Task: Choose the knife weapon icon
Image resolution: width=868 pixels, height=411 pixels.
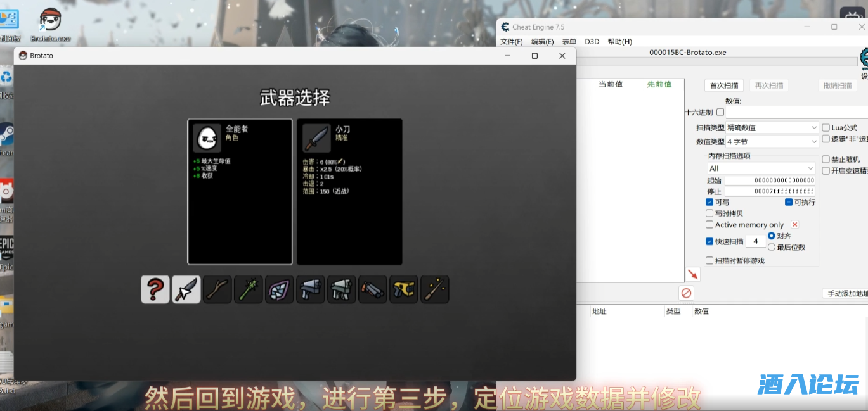Action: pos(186,289)
